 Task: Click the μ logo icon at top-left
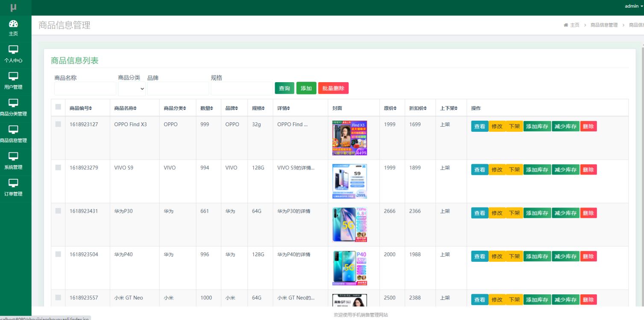(x=14, y=7)
